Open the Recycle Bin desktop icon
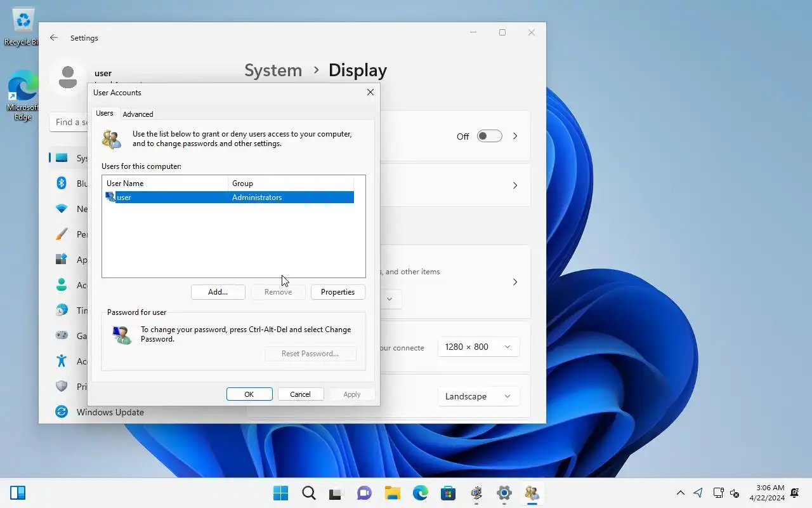Screen dimensions: 812x508 tap(23, 27)
